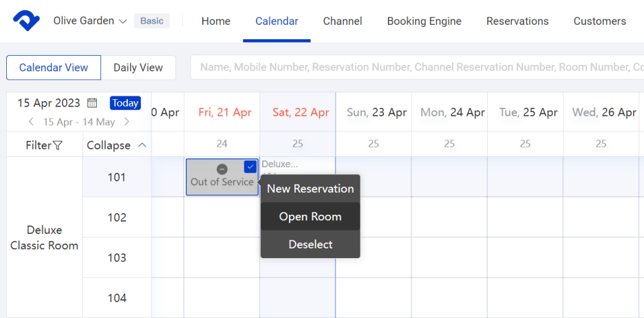Image resolution: width=644 pixels, height=318 pixels.
Task: Switch to Calendar View
Action: [x=54, y=67]
